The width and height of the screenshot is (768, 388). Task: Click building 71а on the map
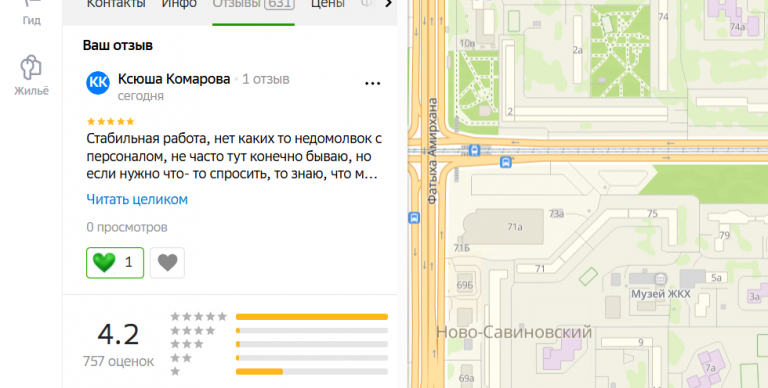tap(503, 226)
